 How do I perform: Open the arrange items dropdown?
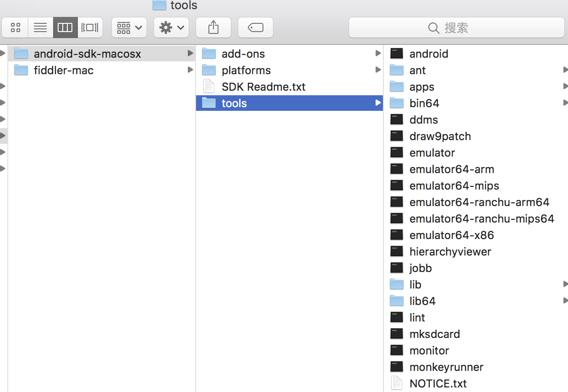pos(129,27)
